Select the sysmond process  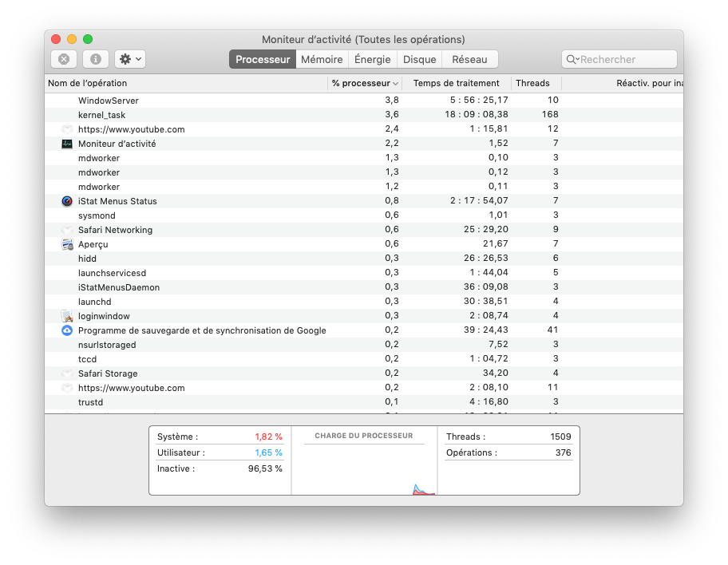pyautogui.click(x=364, y=215)
